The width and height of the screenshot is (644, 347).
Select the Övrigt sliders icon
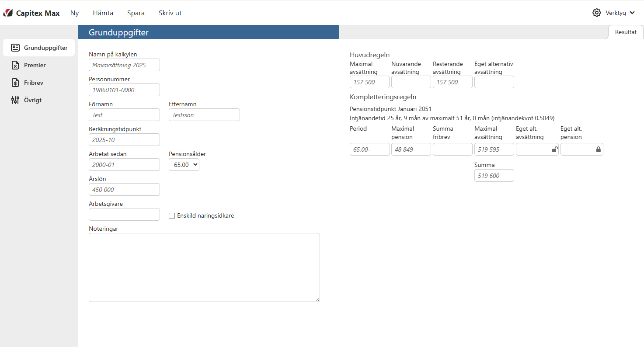(15, 100)
